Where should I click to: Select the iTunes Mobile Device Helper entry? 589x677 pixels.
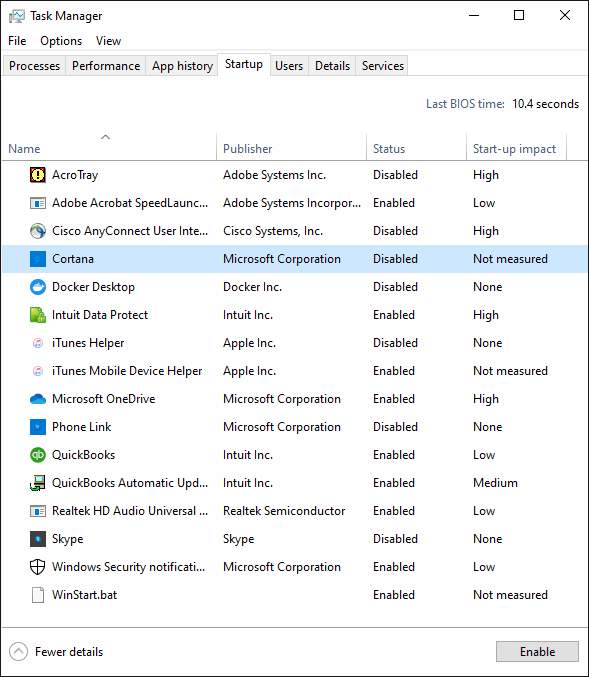pos(127,371)
